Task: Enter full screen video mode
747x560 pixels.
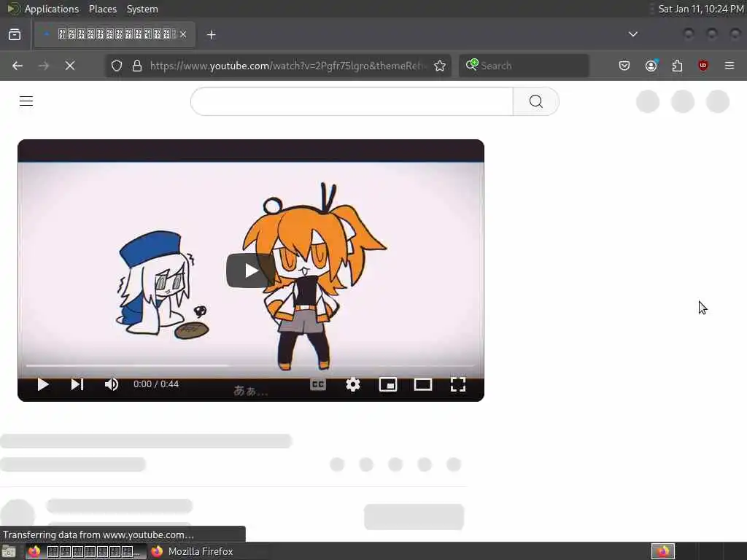Action: tap(458, 384)
